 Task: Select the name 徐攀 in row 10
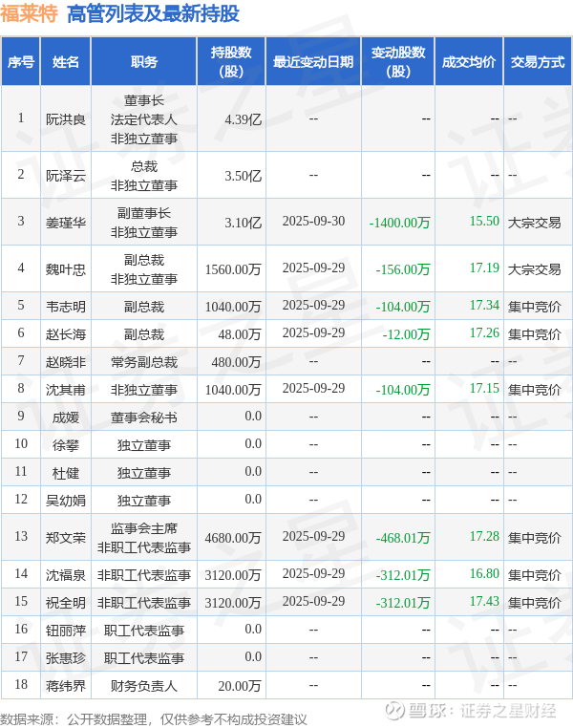(66, 445)
